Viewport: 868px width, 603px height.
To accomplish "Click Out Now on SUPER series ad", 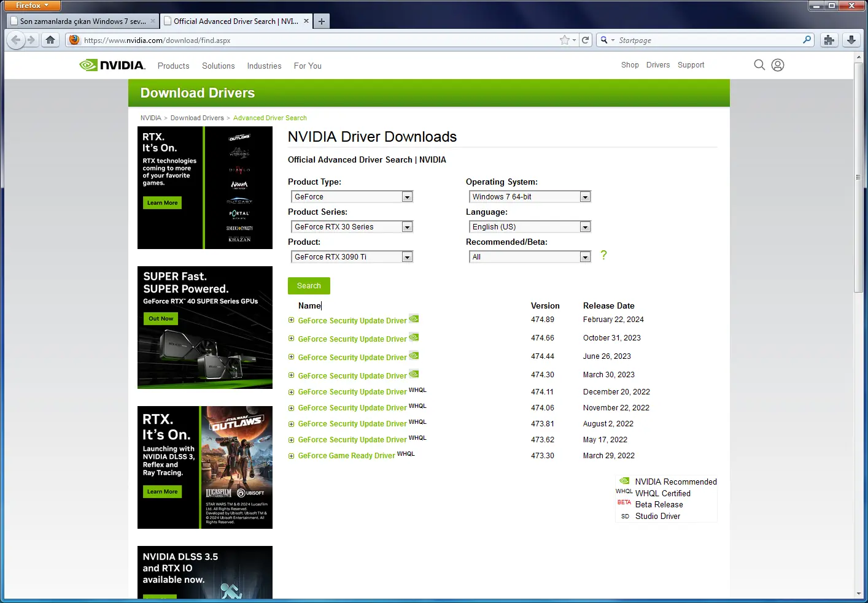I will [x=161, y=318].
